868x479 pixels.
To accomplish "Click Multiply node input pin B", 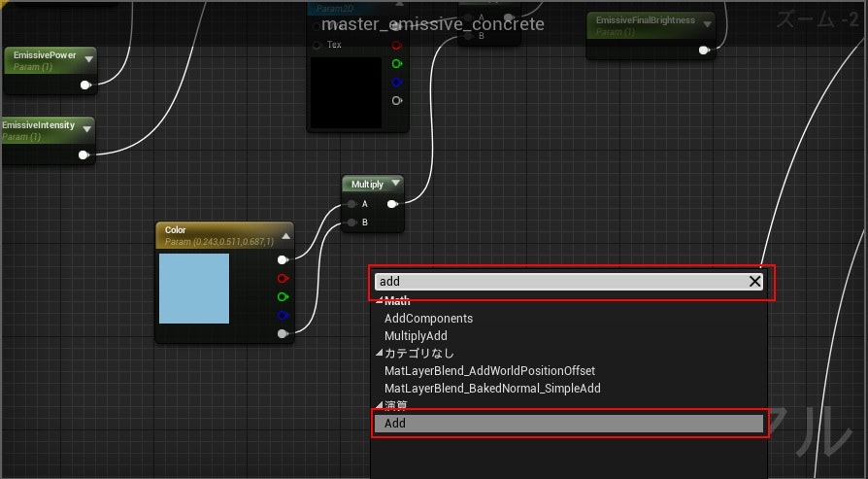I will [x=351, y=222].
